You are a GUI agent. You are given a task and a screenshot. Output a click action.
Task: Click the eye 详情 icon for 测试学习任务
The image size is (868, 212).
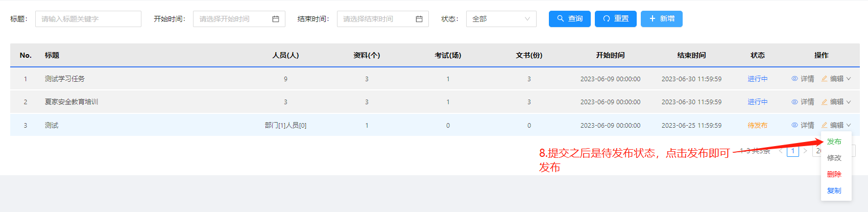794,79
